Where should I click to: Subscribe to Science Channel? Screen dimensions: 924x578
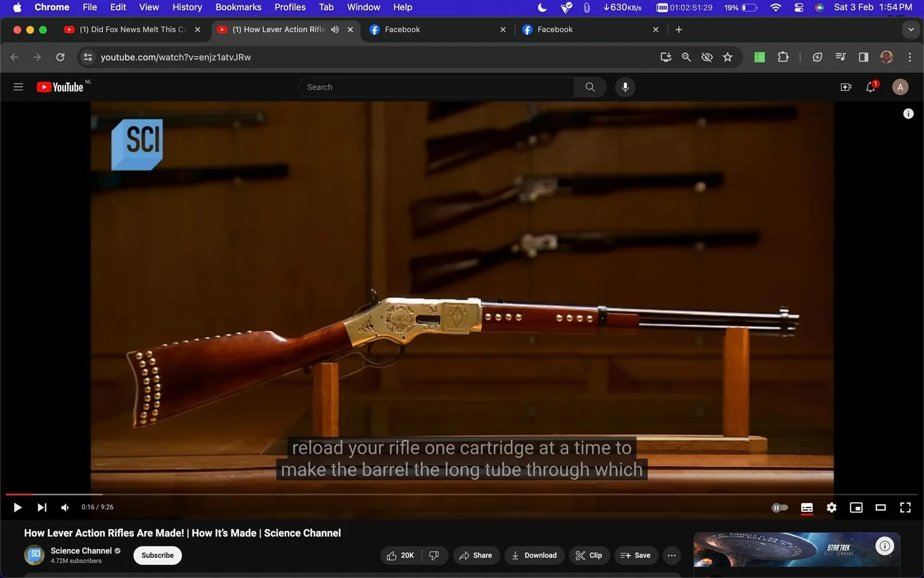pos(158,555)
